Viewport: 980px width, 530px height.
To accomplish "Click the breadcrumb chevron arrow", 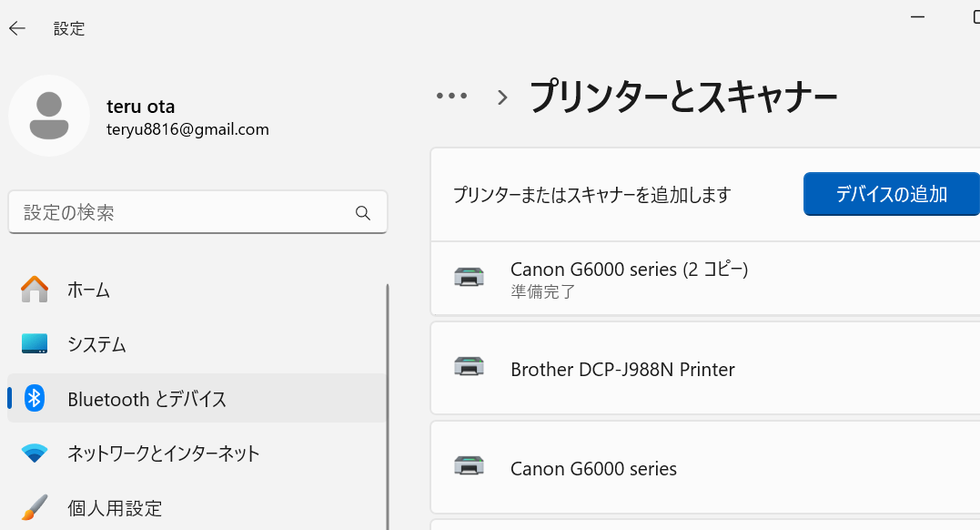I will [502, 97].
